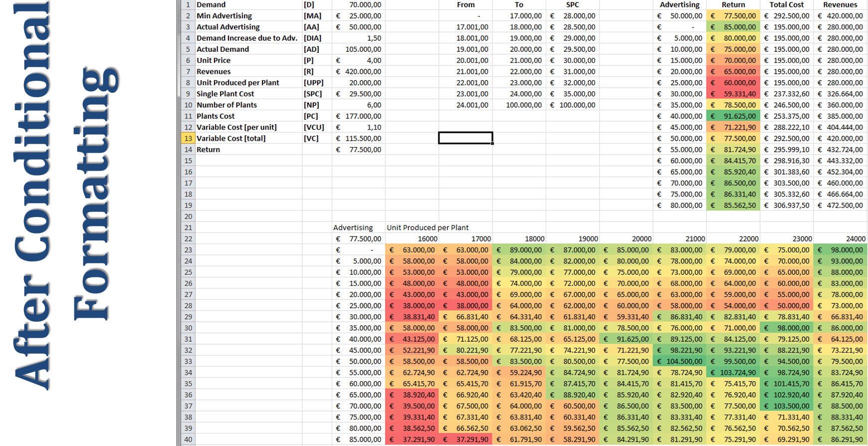868x446 pixels.
Task: Click the 'Demand' label cell
Action: point(248,4)
